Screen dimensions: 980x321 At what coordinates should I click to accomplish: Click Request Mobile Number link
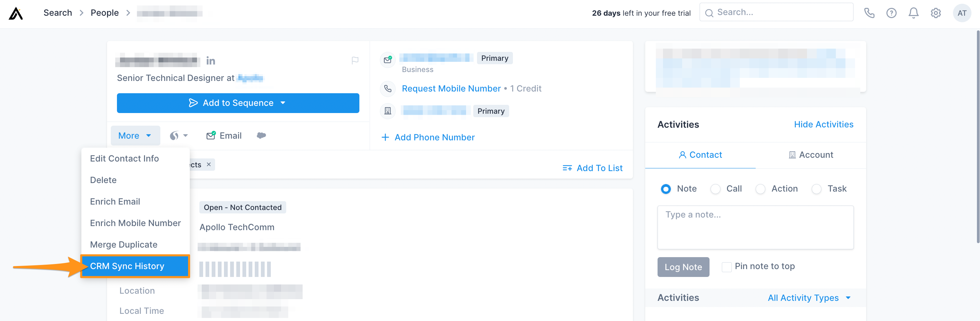click(x=451, y=88)
